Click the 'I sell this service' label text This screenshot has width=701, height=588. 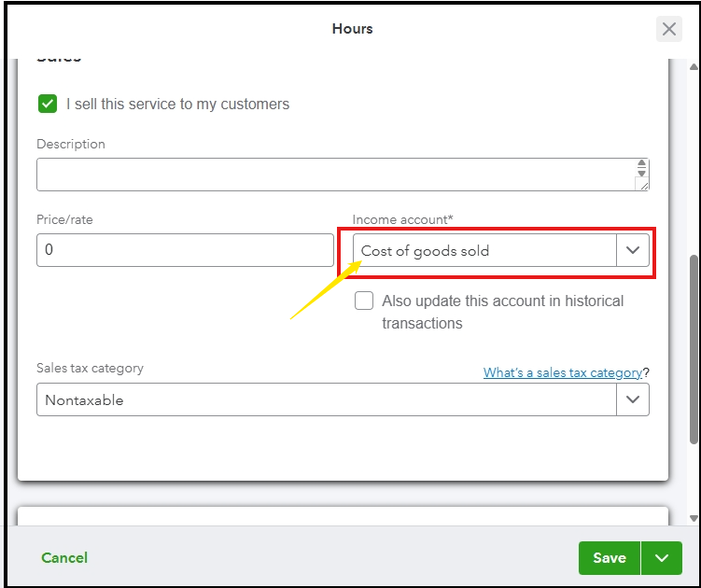[177, 105]
